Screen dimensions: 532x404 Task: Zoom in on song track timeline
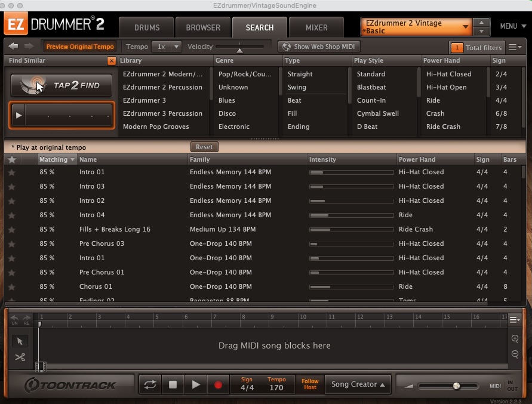(515, 339)
